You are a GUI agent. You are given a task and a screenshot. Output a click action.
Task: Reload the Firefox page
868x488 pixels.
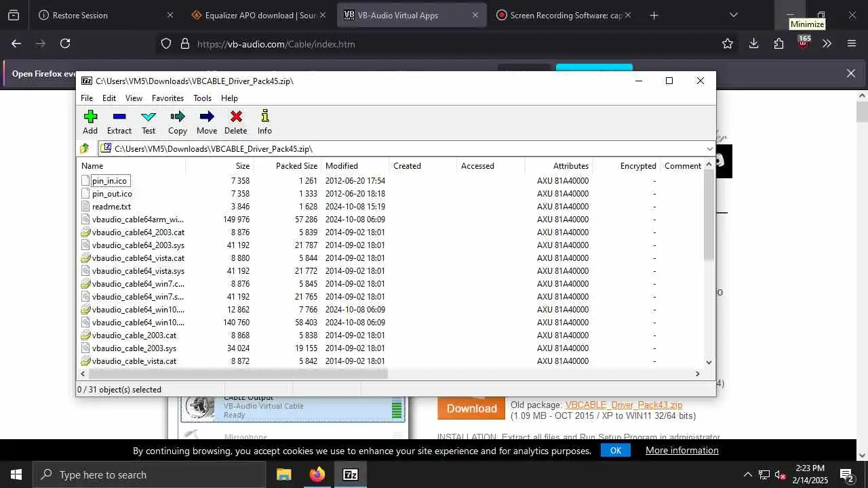[x=65, y=43]
